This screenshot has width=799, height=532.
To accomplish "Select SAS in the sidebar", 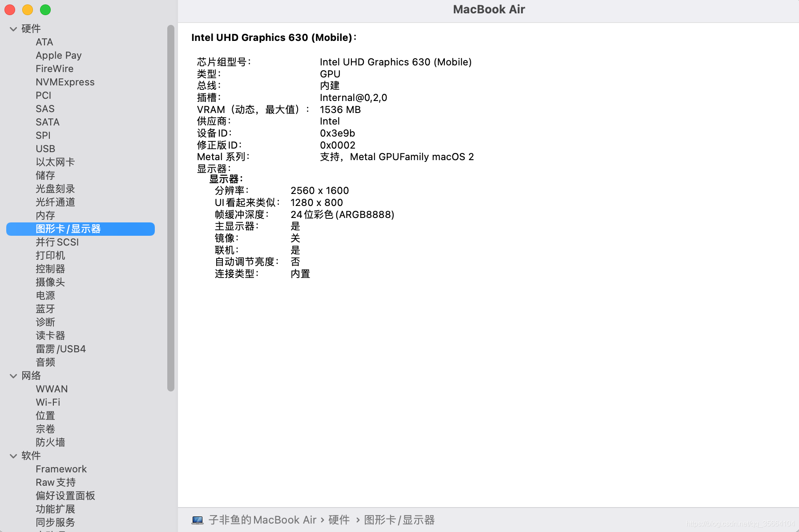I will [45, 109].
